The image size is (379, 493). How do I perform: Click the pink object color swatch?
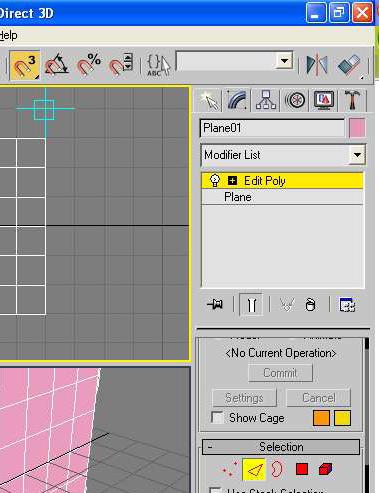point(357,128)
